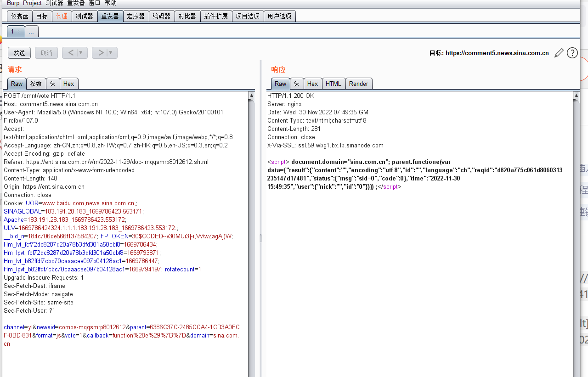Screen dimensions: 588x377
Task: Add a new repeater tab with ...
Action: click(x=32, y=32)
